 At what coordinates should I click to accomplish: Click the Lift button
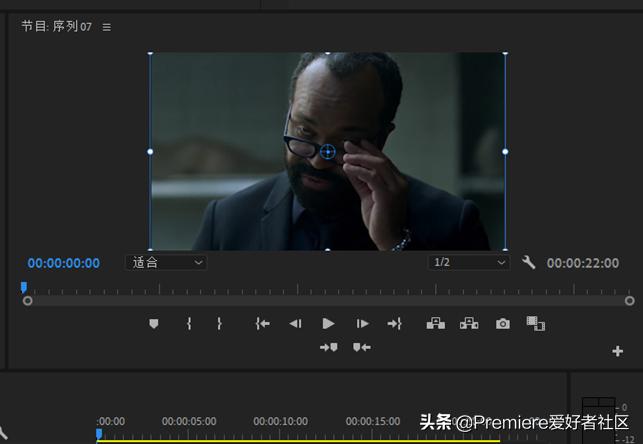point(436,323)
